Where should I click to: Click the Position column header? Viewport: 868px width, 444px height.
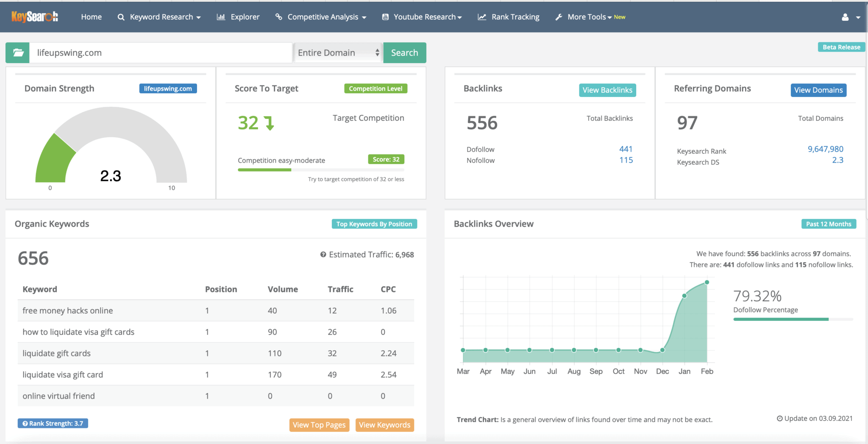(x=221, y=289)
